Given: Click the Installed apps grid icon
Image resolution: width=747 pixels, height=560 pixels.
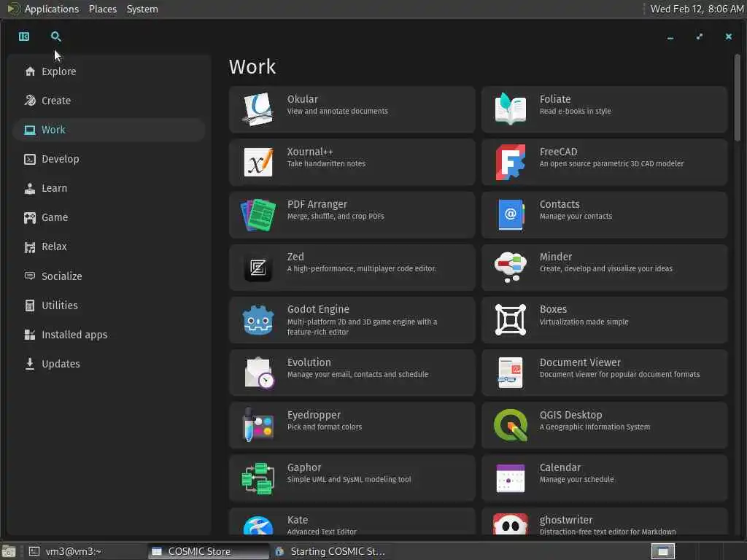Looking at the screenshot, I should tap(29, 335).
